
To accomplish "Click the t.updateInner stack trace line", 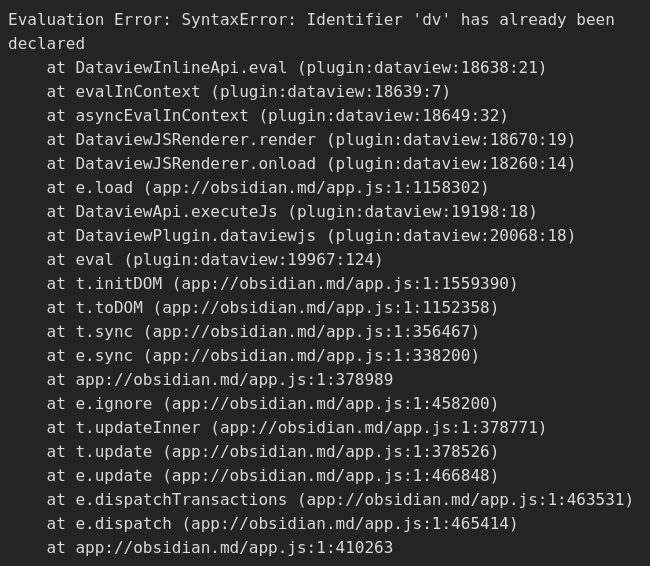I will click(296, 428).
